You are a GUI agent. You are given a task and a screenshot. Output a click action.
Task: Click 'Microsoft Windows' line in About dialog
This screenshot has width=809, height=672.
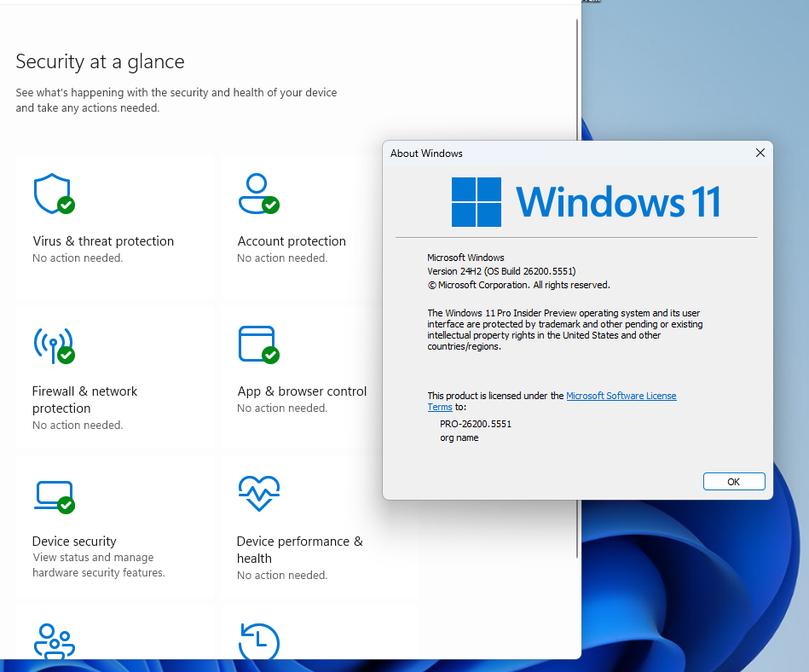point(466,258)
